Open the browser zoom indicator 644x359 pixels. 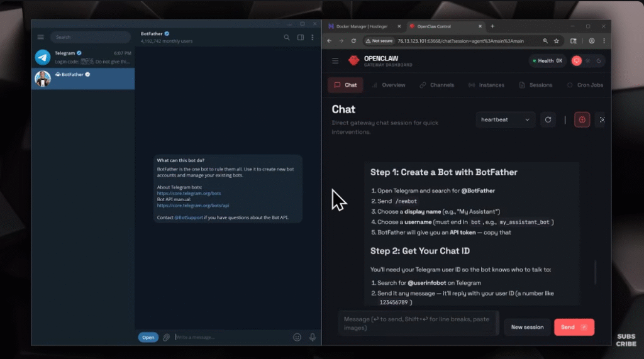(545, 41)
